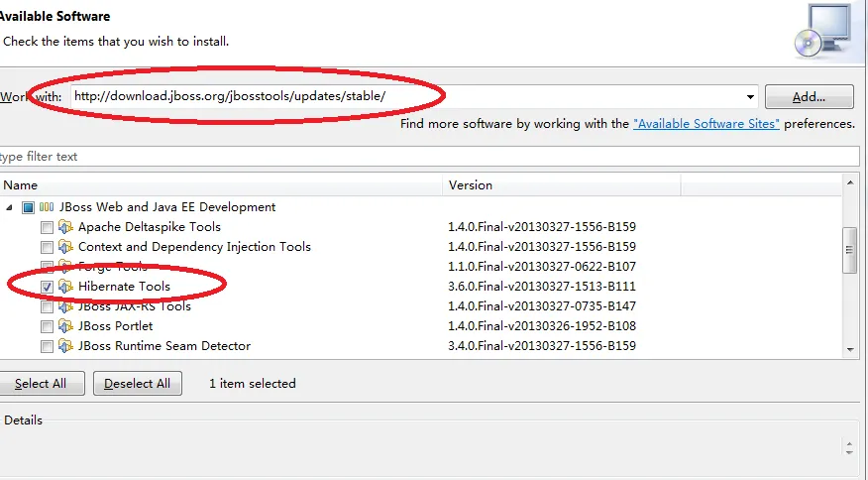Click version 3.6.0.Final-v20130327-1513-B111
The height and width of the screenshot is (480, 868).
tap(542, 287)
